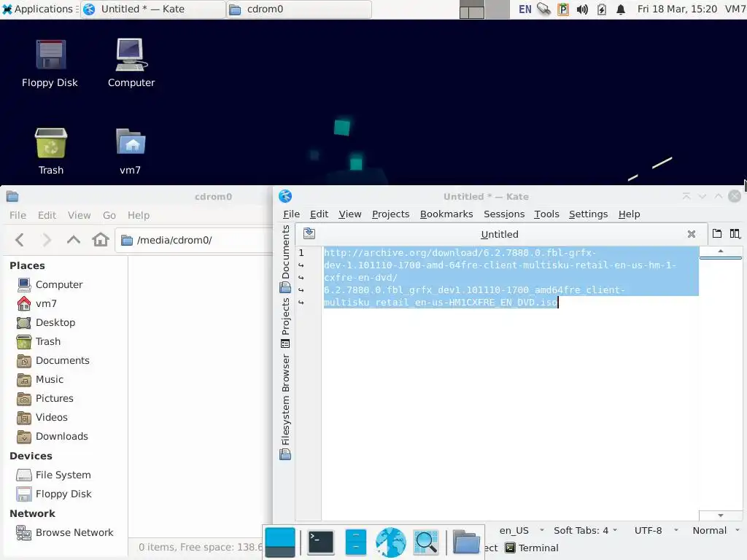Click the power manager battery tray icon
Image resolution: width=747 pixels, height=560 pixels.
point(602,9)
